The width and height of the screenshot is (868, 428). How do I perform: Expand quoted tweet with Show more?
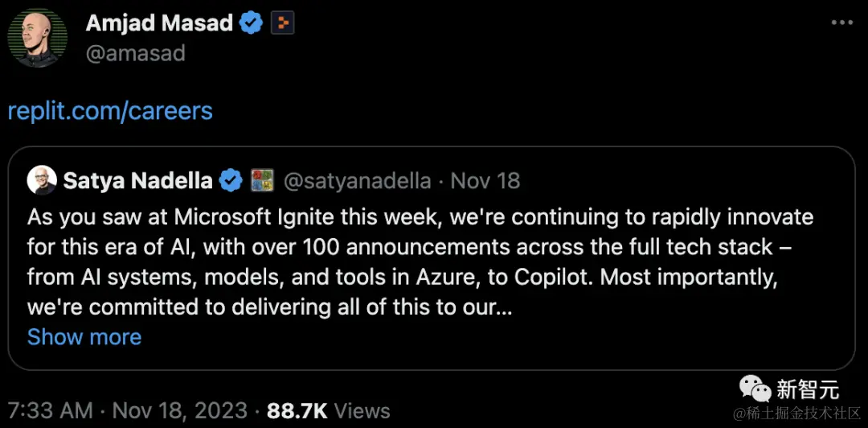(84, 336)
